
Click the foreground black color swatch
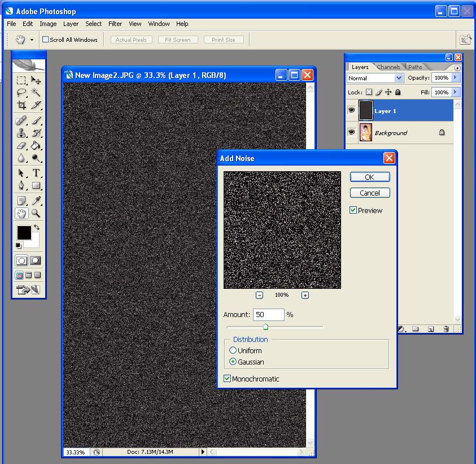click(23, 232)
